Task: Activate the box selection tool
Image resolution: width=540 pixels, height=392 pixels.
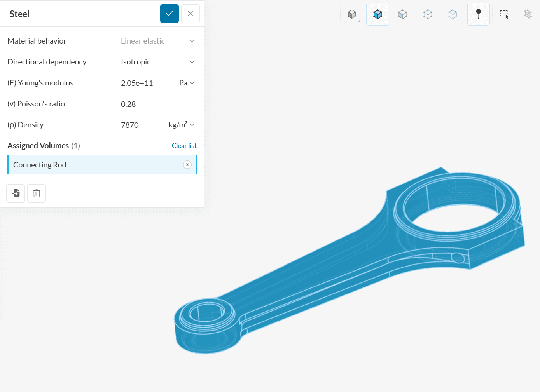Action: tap(504, 15)
